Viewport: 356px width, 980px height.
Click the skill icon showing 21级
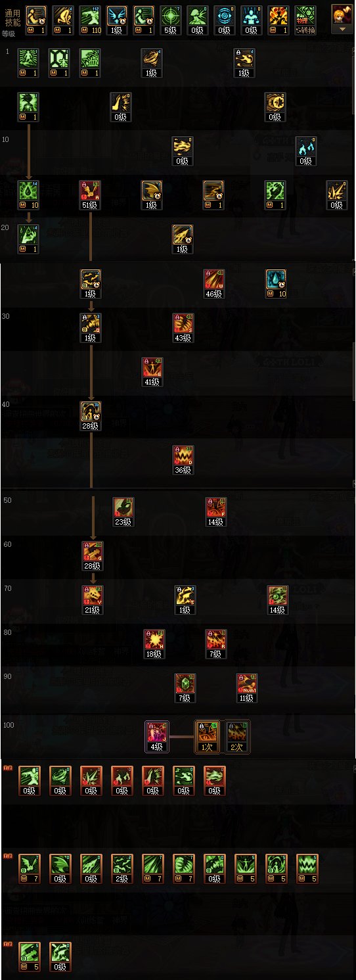click(91, 600)
